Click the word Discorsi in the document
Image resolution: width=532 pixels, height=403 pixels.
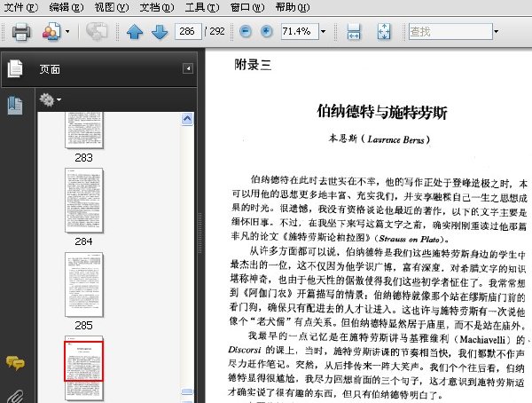(x=245, y=350)
